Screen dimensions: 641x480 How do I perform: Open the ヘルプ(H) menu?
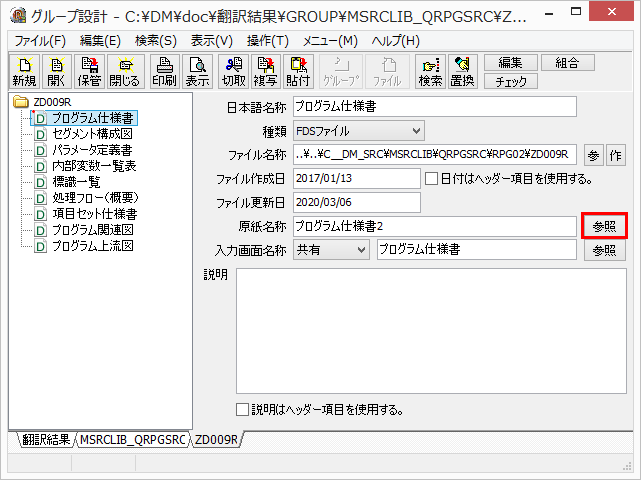[395, 41]
